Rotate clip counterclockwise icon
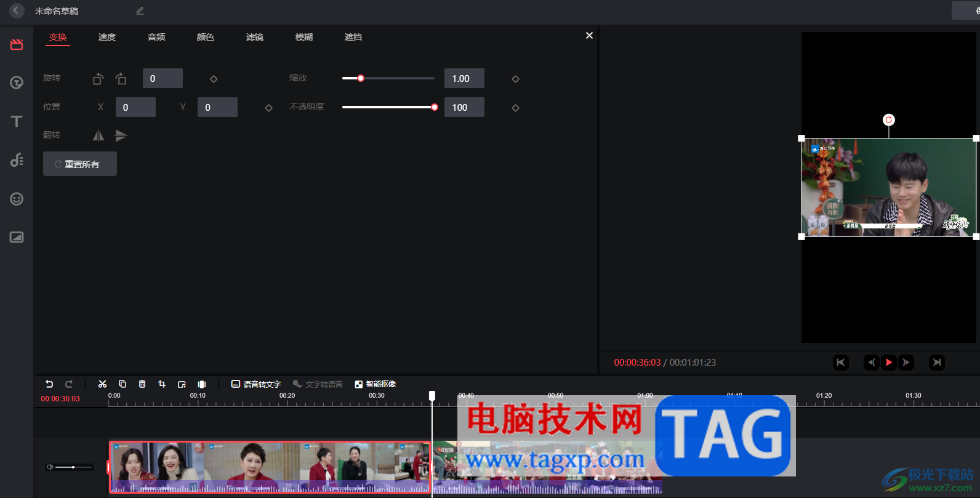This screenshot has height=498, width=980. click(x=98, y=79)
